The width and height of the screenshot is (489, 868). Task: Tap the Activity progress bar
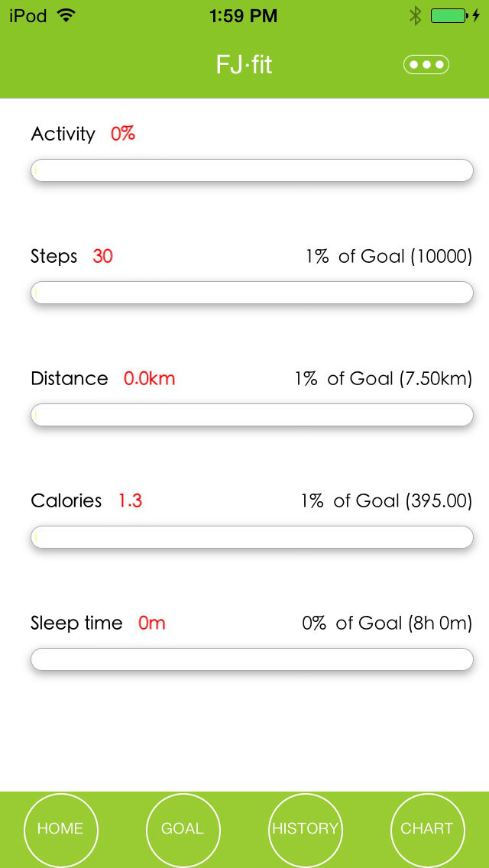click(251, 170)
